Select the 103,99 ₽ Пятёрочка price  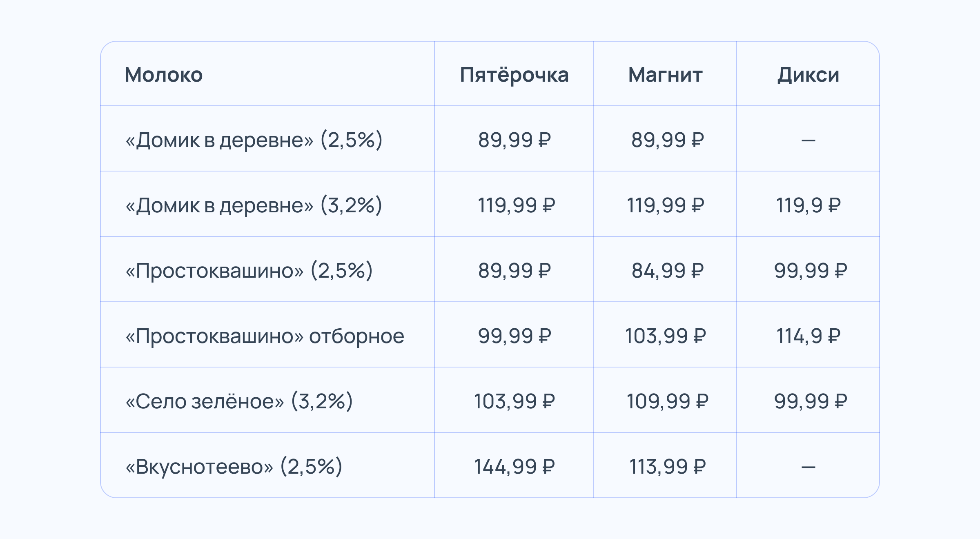point(514,401)
